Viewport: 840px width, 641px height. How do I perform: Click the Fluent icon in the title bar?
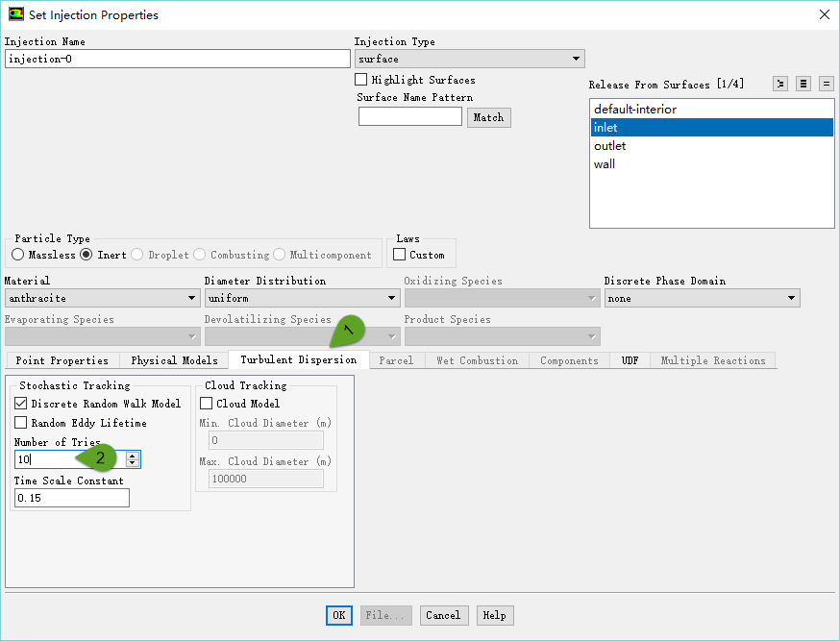coord(15,14)
